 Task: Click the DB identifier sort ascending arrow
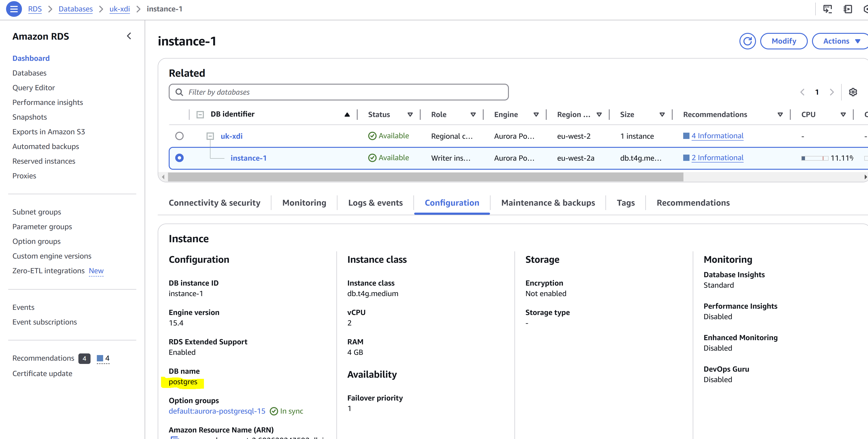(347, 114)
